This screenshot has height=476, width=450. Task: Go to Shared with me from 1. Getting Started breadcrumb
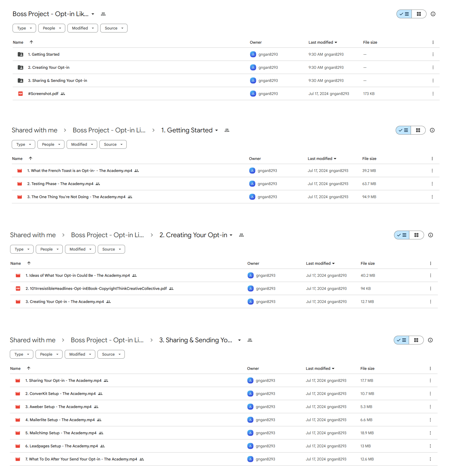coord(34,130)
